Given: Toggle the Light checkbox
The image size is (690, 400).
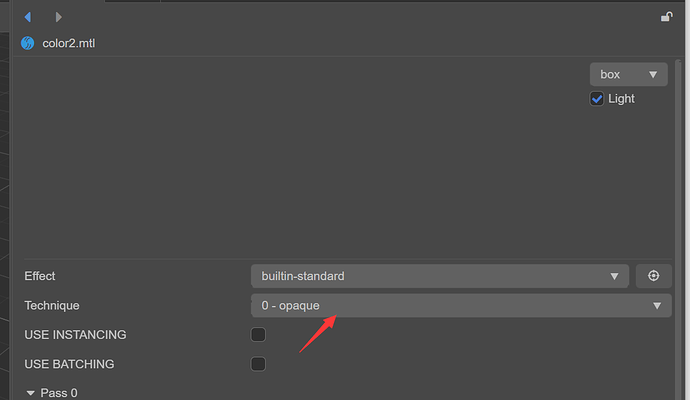Looking at the screenshot, I should pyautogui.click(x=597, y=99).
